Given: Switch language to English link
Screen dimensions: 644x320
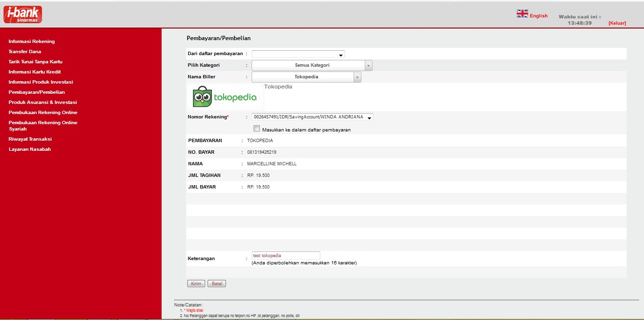Looking at the screenshot, I should (x=539, y=16).
